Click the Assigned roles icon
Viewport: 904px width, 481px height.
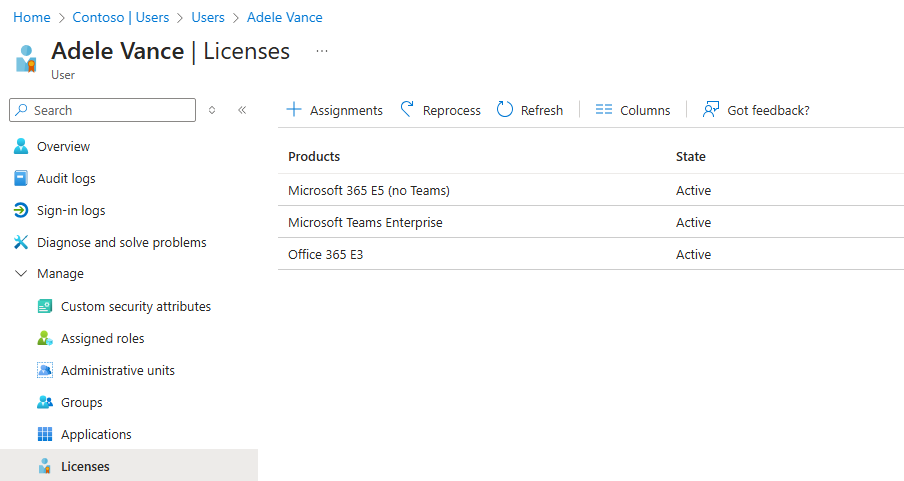[45, 339]
